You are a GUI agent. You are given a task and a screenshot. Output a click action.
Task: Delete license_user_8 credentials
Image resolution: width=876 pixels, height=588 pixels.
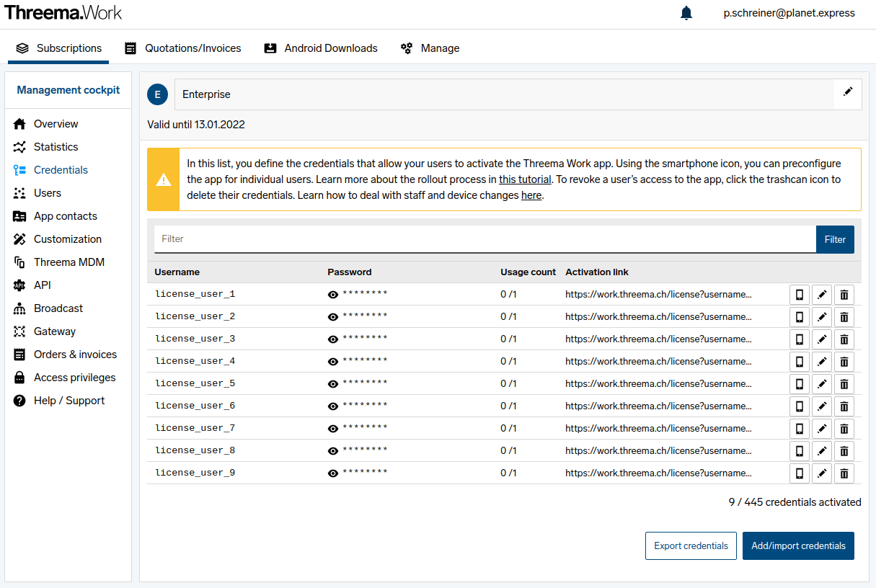tap(844, 450)
